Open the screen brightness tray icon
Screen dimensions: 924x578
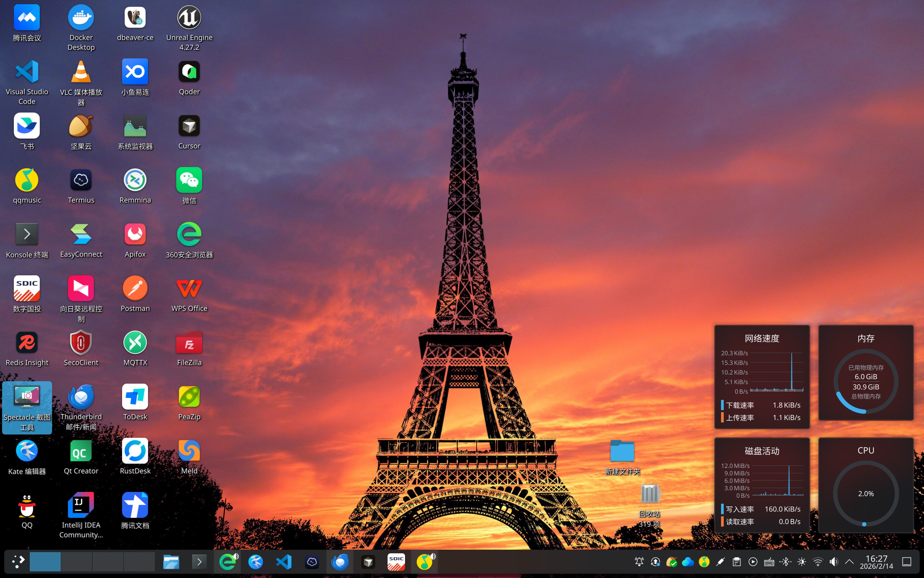click(801, 561)
